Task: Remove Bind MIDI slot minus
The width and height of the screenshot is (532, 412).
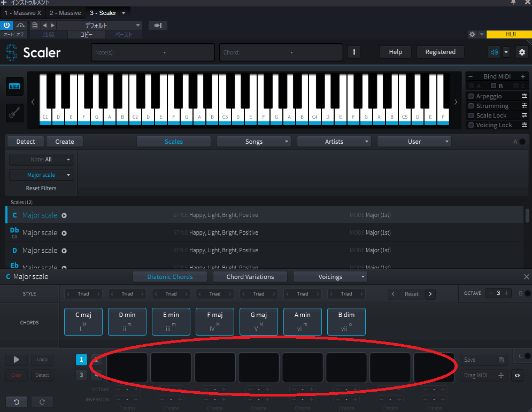Action: [x=471, y=76]
